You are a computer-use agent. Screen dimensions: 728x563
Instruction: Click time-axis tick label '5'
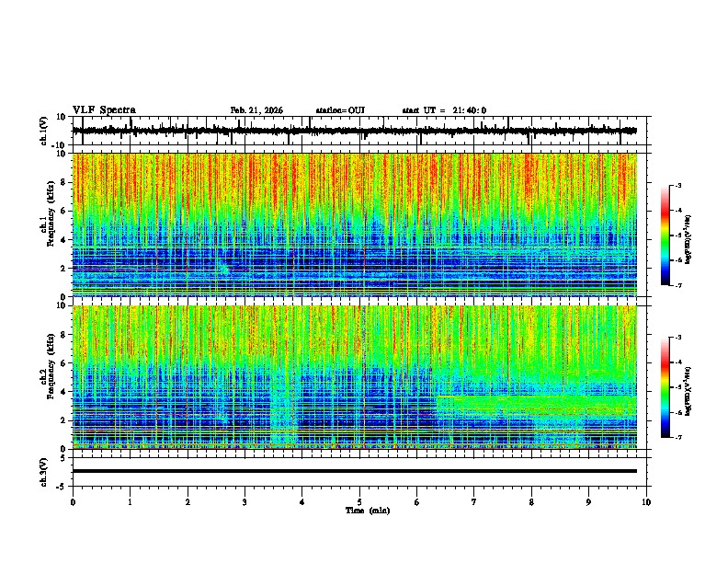tap(359, 502)
